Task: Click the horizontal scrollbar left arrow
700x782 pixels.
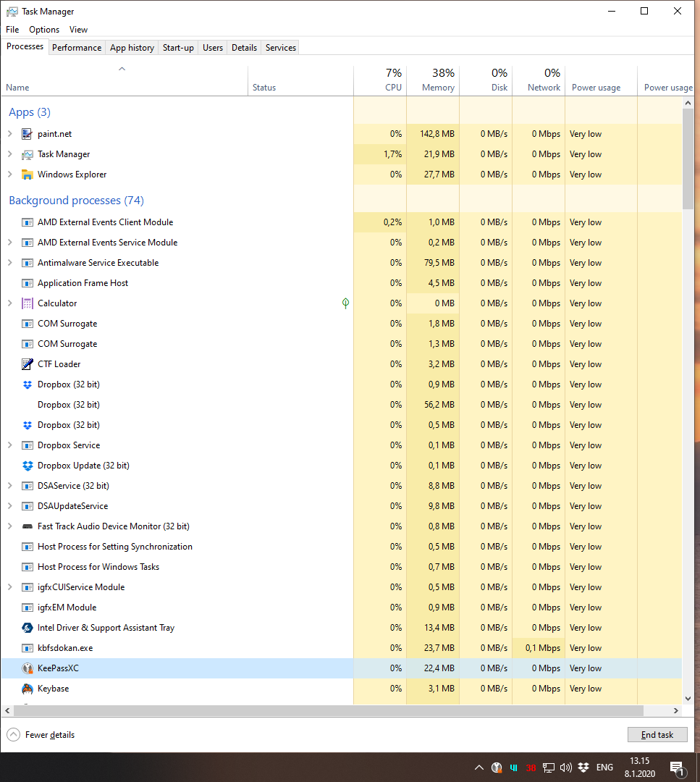Action: [x=7, y=710]
